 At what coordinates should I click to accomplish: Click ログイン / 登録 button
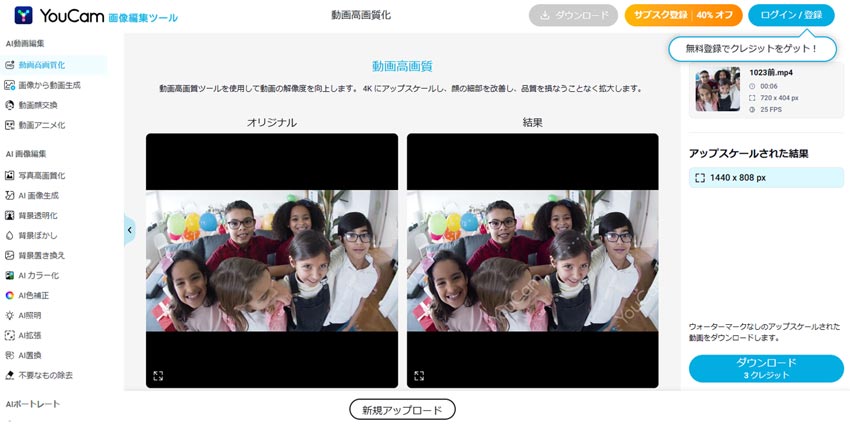[791, 15]
